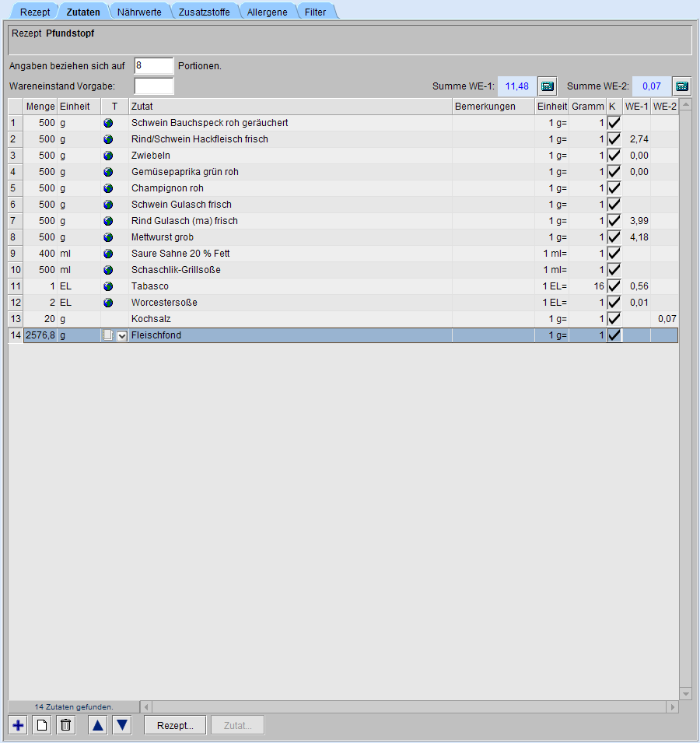The height and width of the screenshot is (743, 700).
Task: Select row number 13 header
Action: (x=16, y=319)
